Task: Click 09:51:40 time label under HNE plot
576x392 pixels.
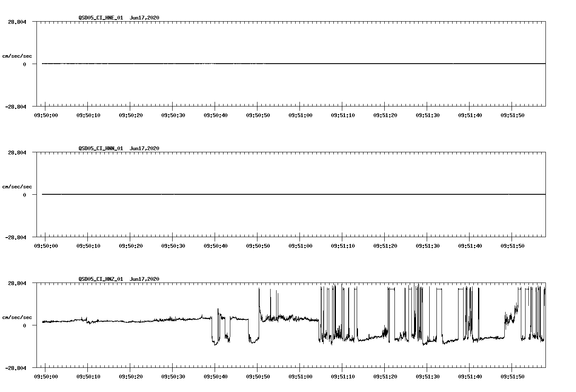Action: pos(470,115)
